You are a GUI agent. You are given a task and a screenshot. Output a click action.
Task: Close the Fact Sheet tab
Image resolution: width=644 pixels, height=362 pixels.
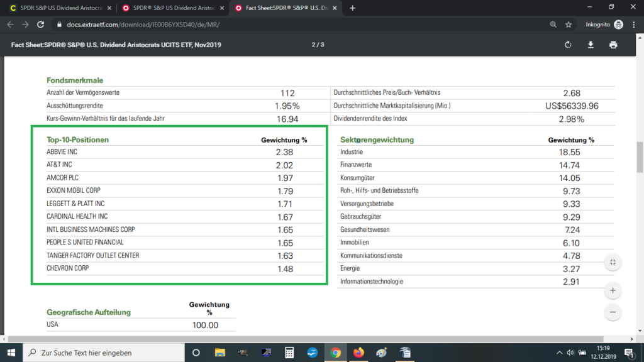(335, 8)
